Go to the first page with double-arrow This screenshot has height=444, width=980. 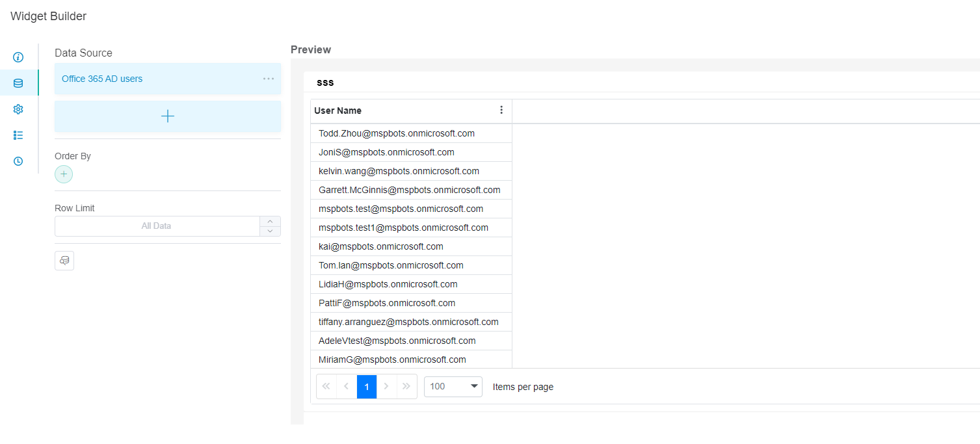tap(326, 386)
